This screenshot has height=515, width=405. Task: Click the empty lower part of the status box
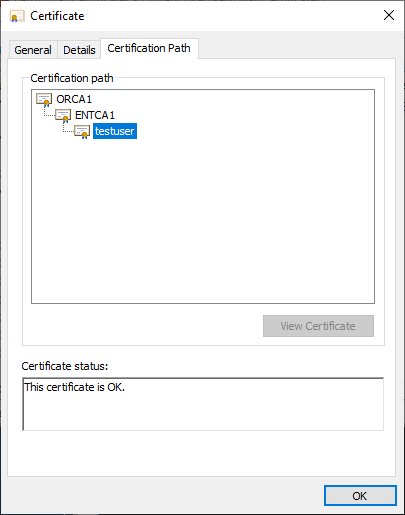(203, 413)
